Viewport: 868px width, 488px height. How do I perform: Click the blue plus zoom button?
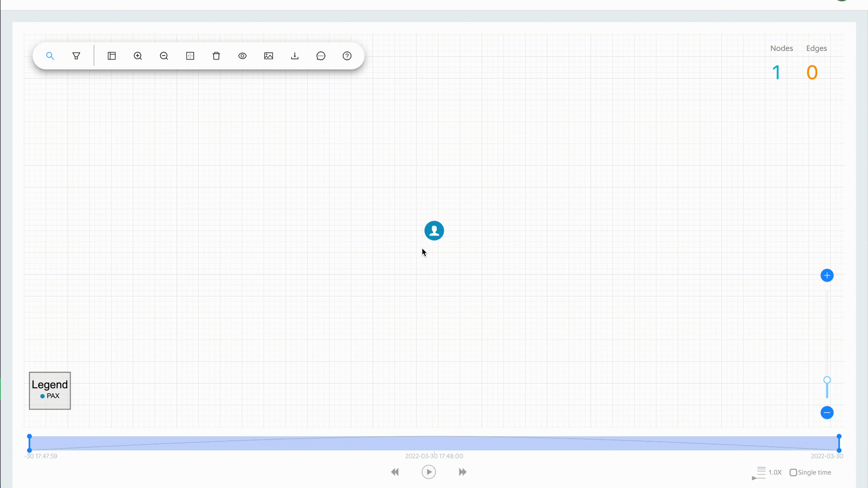pyautogui.click(x=827, y=275)
